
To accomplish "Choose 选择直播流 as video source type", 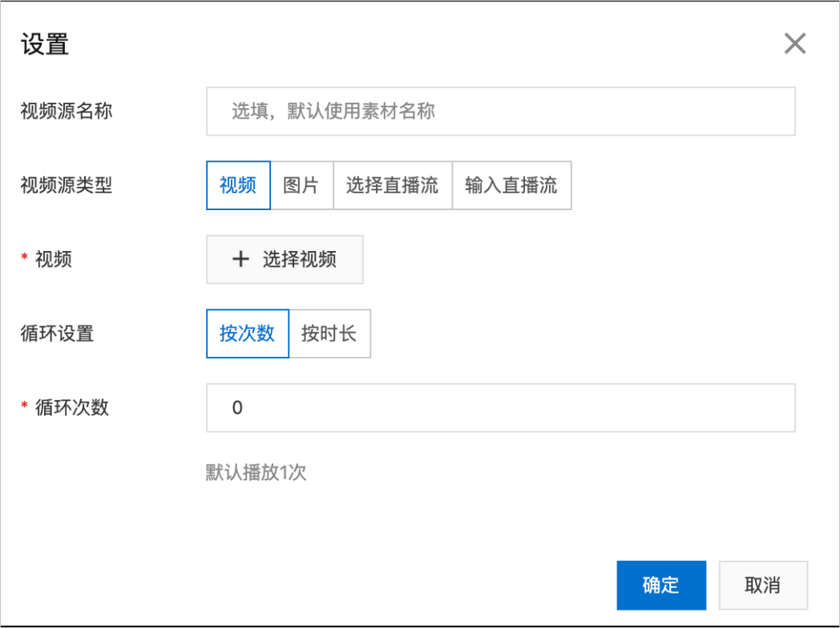I will pyautogui.click(x=393, y=185).
